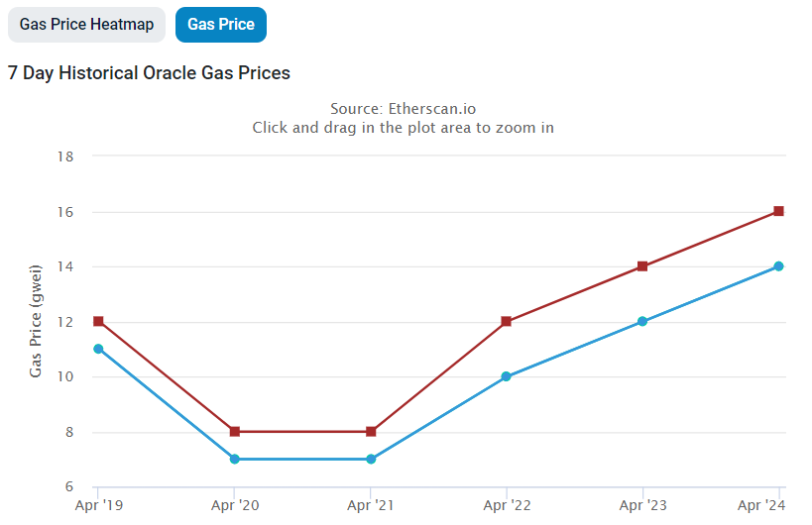Viewport: 812px width, 525px height.
Task: Click red square marker at Apr '24
Action: (x=779, y=211)
